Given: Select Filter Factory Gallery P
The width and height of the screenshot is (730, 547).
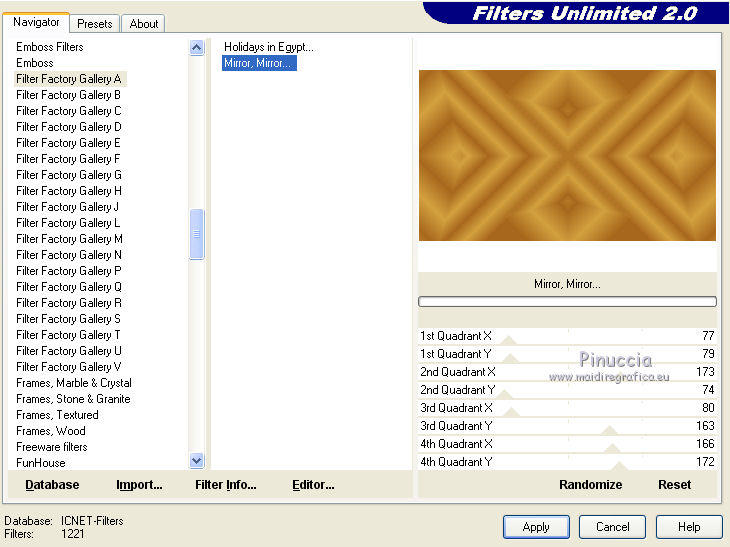Looking at the screenshot, I should [68, 270].
